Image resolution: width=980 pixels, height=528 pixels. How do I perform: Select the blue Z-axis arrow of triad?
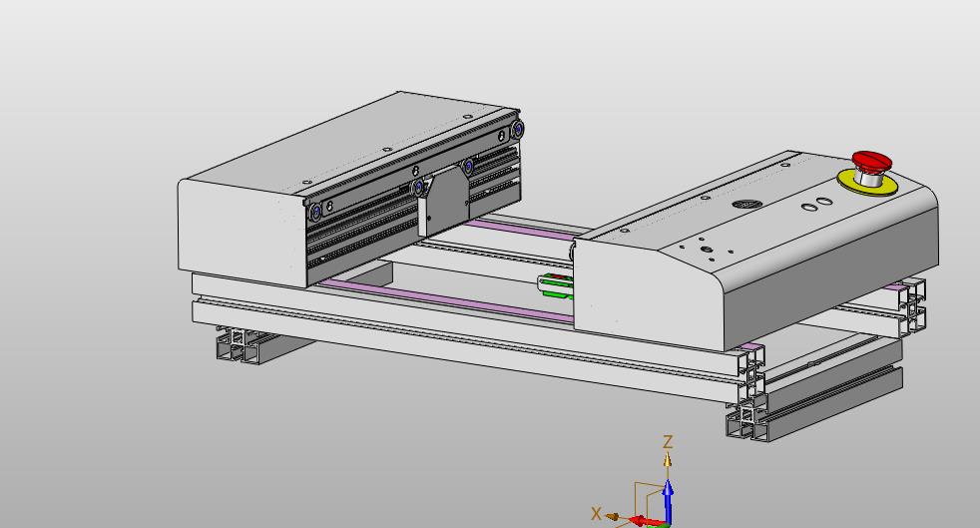click(668, 501)
